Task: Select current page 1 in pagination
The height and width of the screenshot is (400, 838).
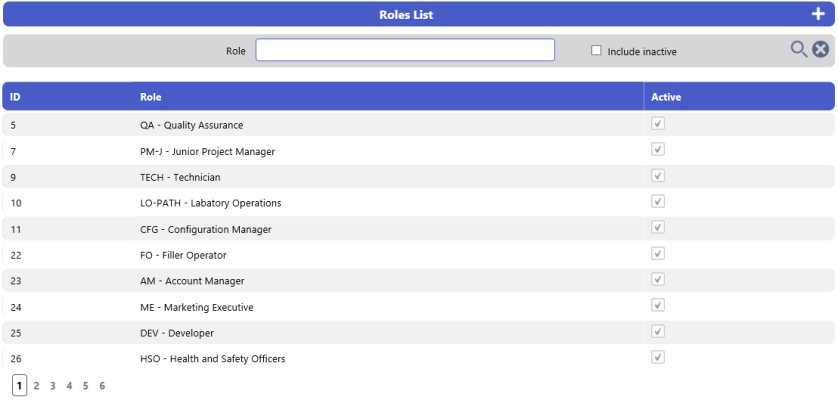Action: click(20, 386)
